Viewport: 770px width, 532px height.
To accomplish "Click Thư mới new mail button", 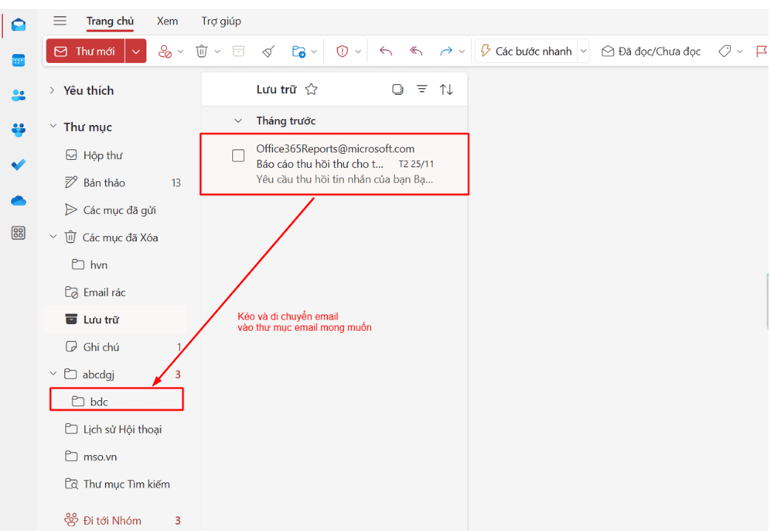I will 86,51.
